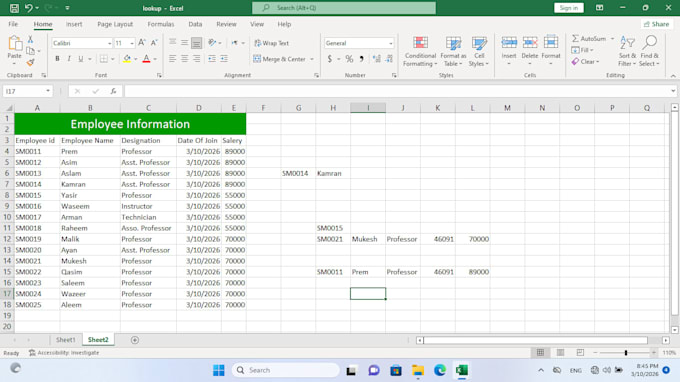Toggle Bottom Align vertical alignment
This screenshot has width=680, height=382.
[196, 43]
